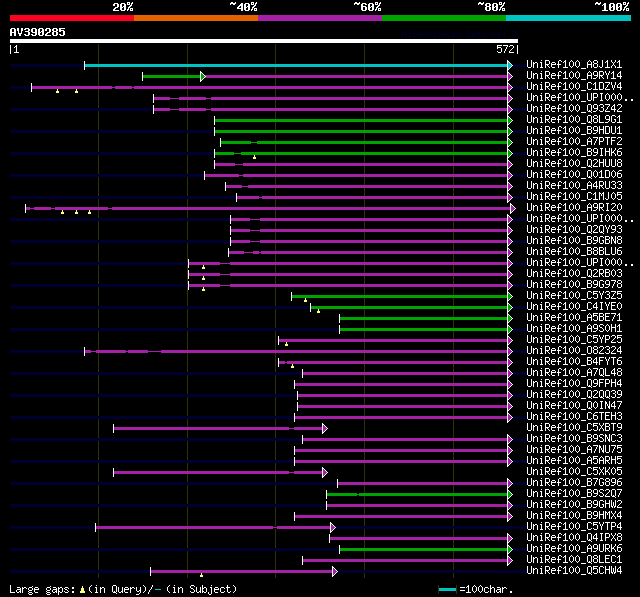Screen dimensions: 640x597
Task: Click the green alignment bar for UniRef100_A9URK6
Action: (x=424, y=550)
